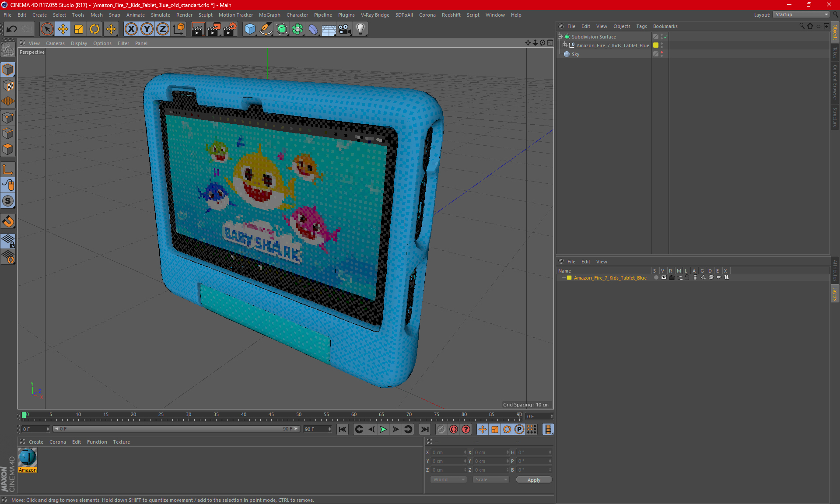Screen dimensions: 840x504
Task: Toggle layer View visibility icon
Action: (664, 278)
